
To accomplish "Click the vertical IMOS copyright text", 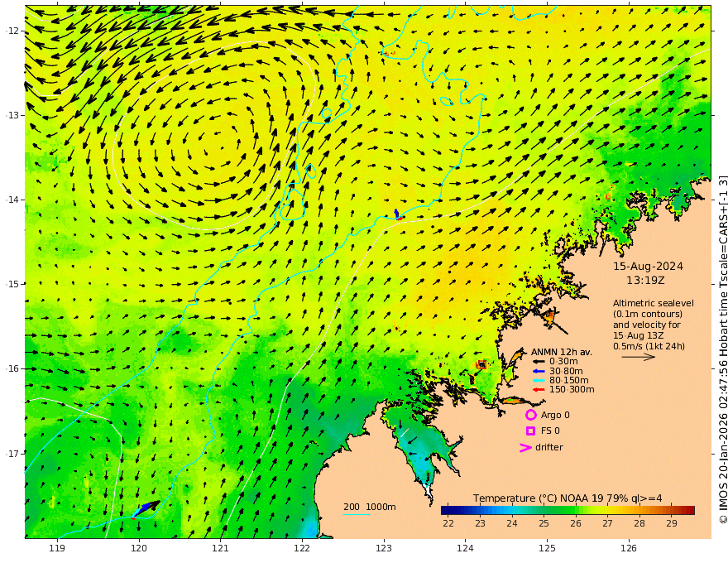I will tap(723, 349).
